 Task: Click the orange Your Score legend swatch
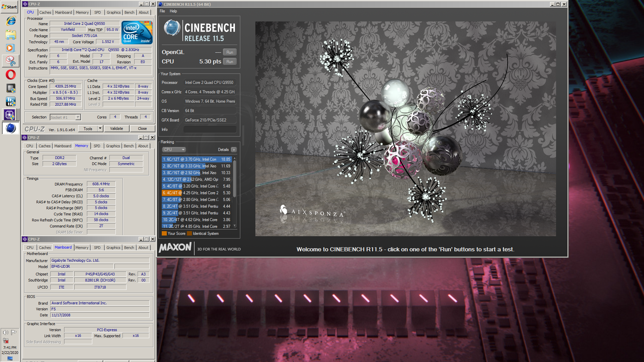(x=164, y=234)
